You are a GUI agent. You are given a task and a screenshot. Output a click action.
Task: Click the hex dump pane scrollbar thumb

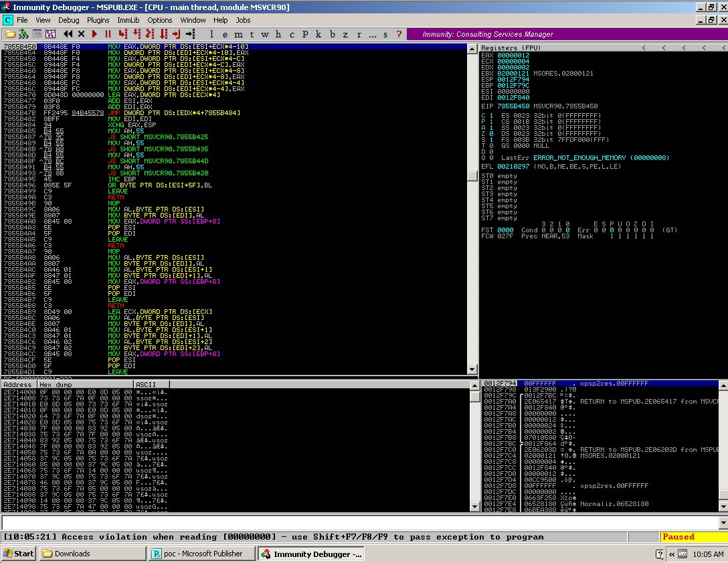coord(474,396)
